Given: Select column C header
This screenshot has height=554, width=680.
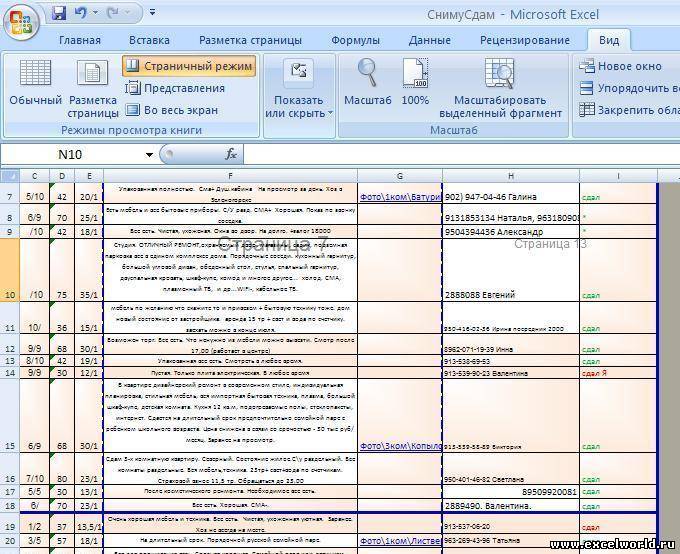Looking at the screenshot, I should (x=34, y=176).
